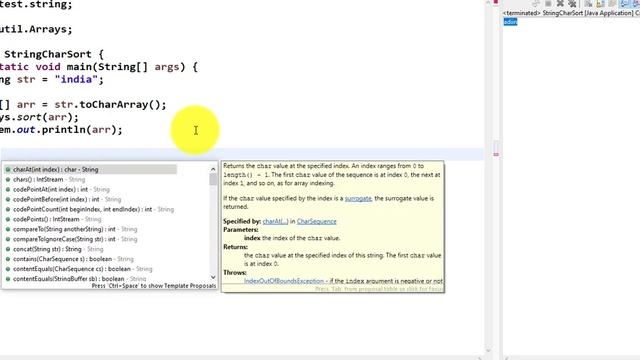Click Remove All Terminated Launches icon
640x360 pixels.
(x=572, y=4)
